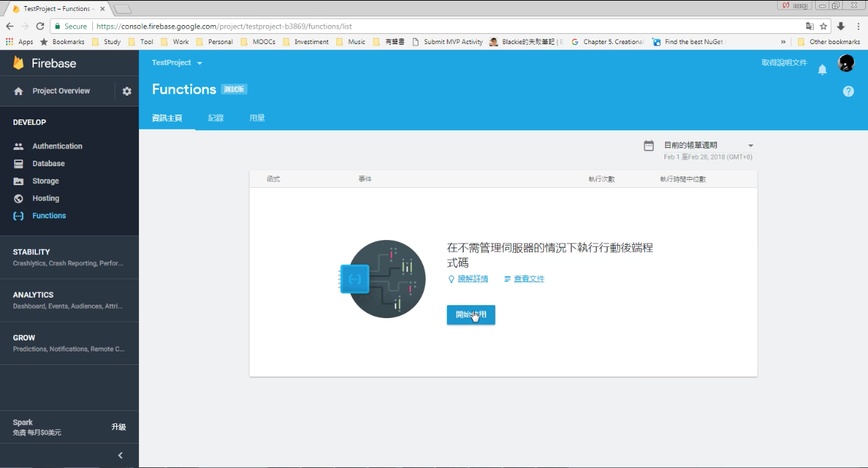Select the 資訊主頁 tab
Screen dimensions: 868x468
167,118
